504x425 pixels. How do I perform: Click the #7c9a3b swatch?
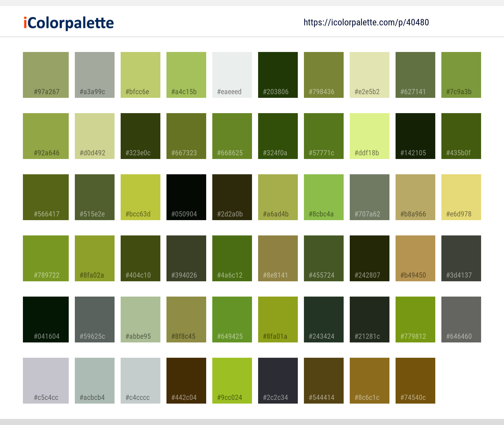pos(461,75)
